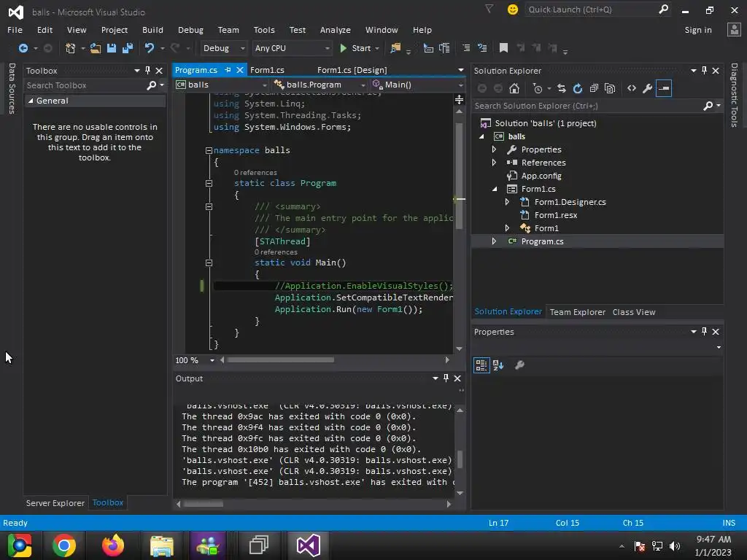Screen dimensions: 747x560
Task: Toggle the pin on the Output panel
Action: pos(446,378)
